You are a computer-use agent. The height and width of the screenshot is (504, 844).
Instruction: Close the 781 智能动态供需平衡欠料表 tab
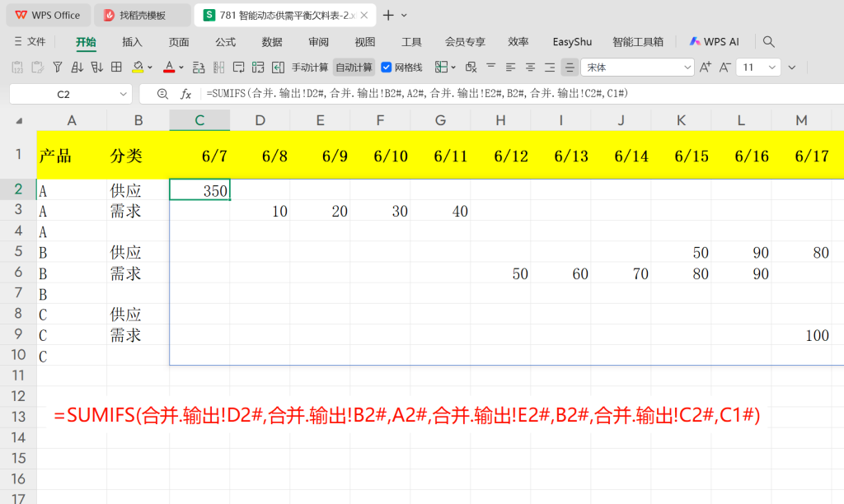coord(364,15)
